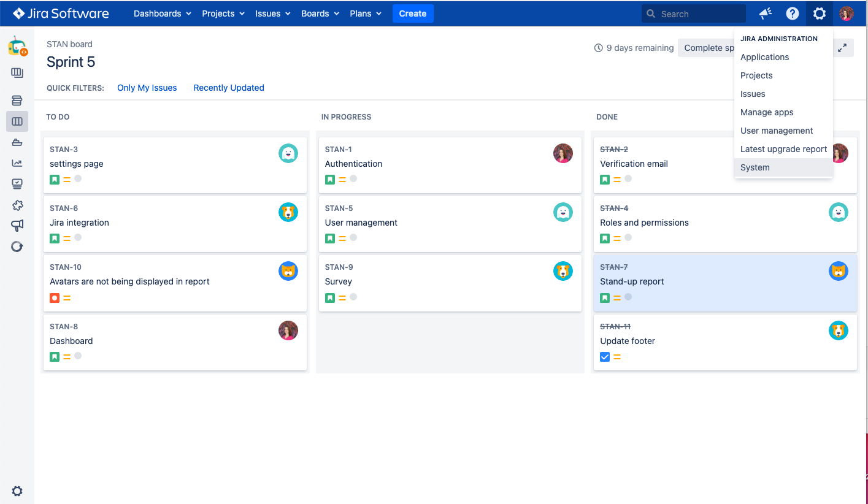The image size is (868, 504).
Task: Open Releases via the ship sidebar icon
Action: pyautogui.click(x=17, y=142)
